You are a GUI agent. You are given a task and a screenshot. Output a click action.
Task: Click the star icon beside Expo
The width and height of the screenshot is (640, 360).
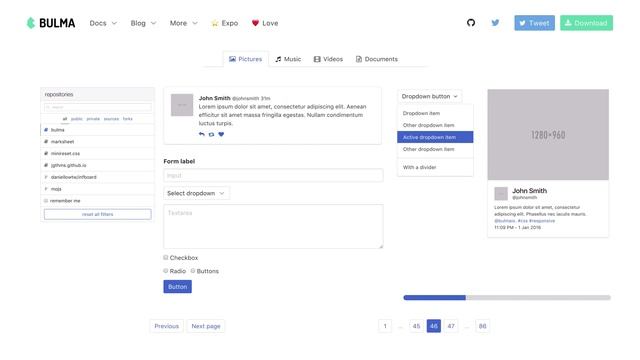coord(215,23)
